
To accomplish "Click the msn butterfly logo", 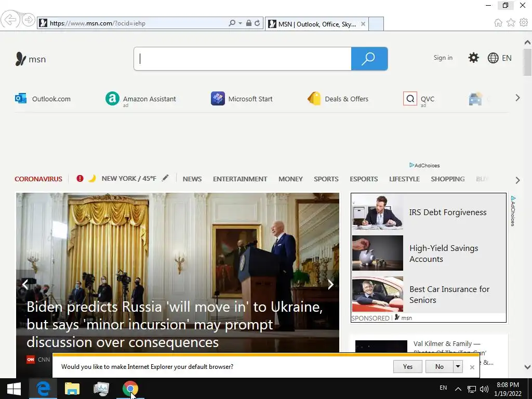I will click(31, 59).
